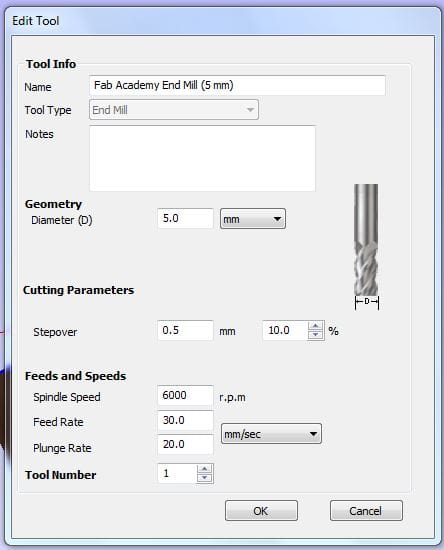Increment the Tool Number spinner
The width and height of the screenshot is (444, 550).
tap(204, 469)
